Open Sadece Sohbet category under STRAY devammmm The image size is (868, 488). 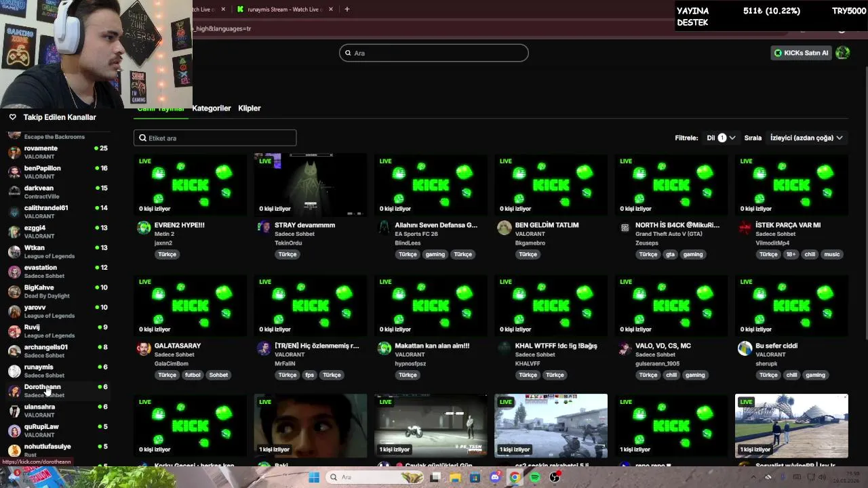[294, 234]
